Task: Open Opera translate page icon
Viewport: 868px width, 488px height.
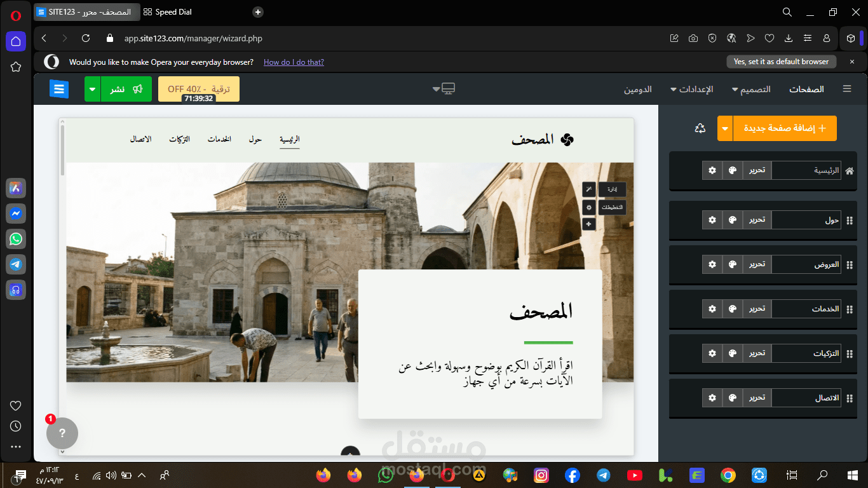Action: [x=731, y=38]
